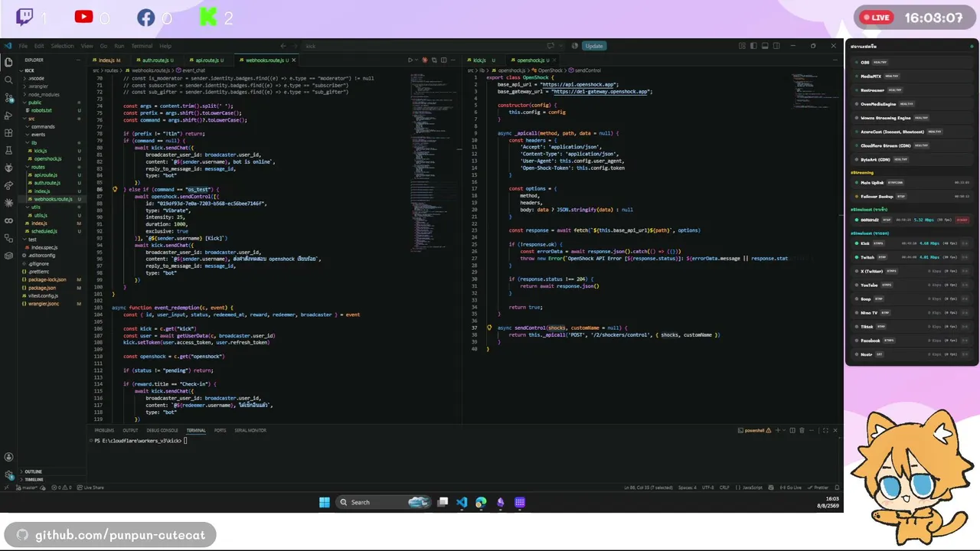Click the navigate back arrow in title bar

[283, 46]
